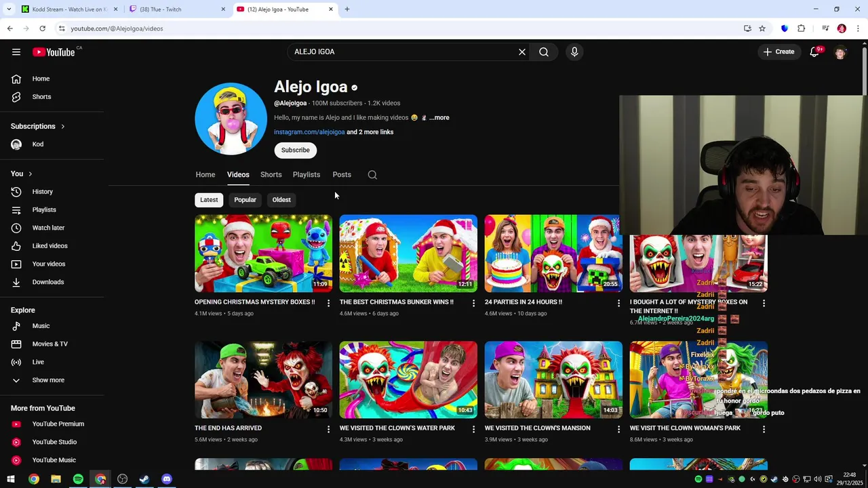Start voice search with the microphone icon
This screenshot has height=488, width=868.
[x=574, y=52]
